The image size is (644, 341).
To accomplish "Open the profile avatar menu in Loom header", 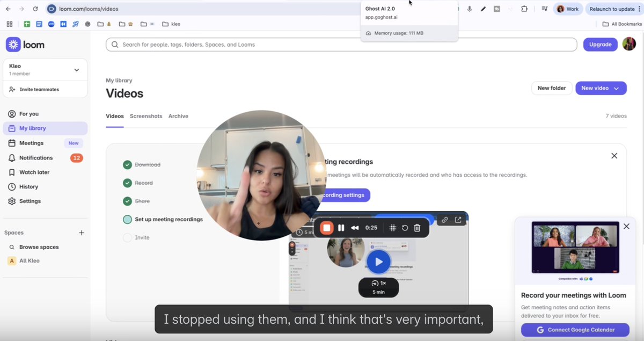I will click(629, 45).
